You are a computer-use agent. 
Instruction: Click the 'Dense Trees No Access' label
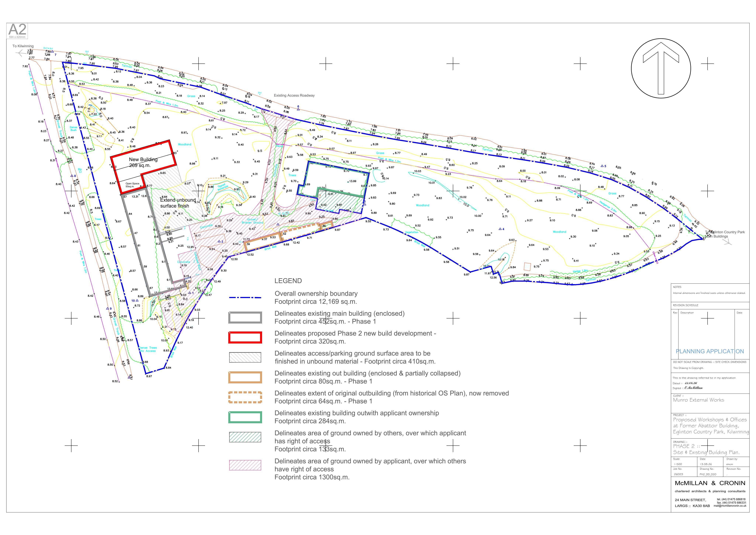[147, 349]
